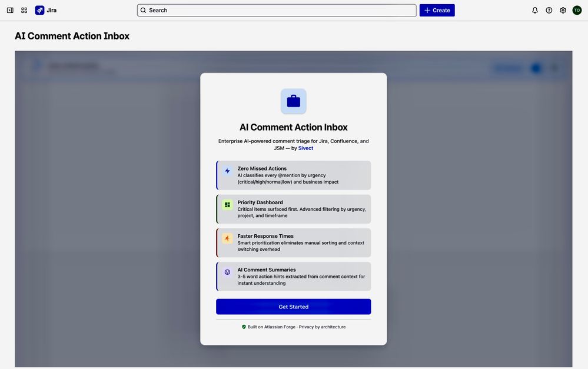Click the Faster Response Times heading
This screenshot has width=588, height=369.
(265, 236)
